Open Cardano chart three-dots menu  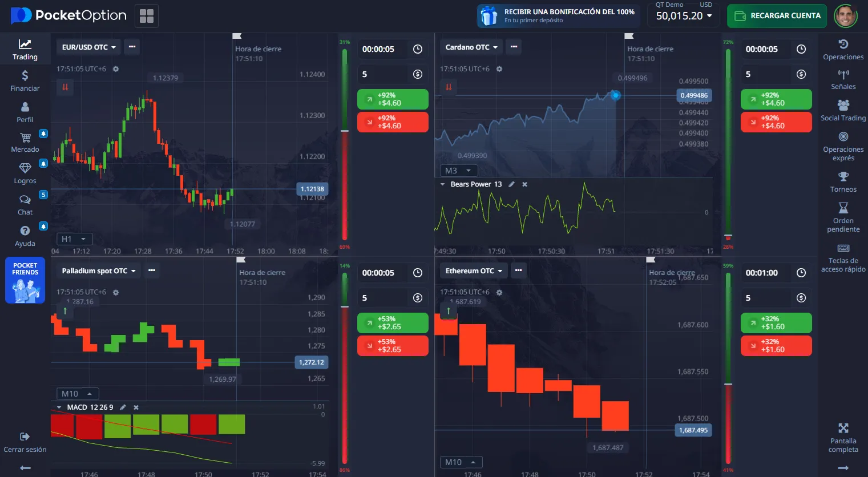tap(514, 47)
